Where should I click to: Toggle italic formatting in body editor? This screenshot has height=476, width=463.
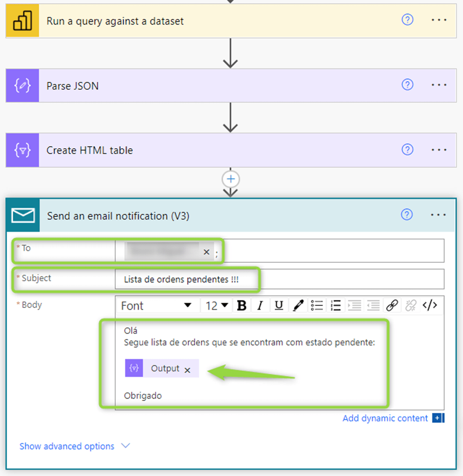[260, 305]
